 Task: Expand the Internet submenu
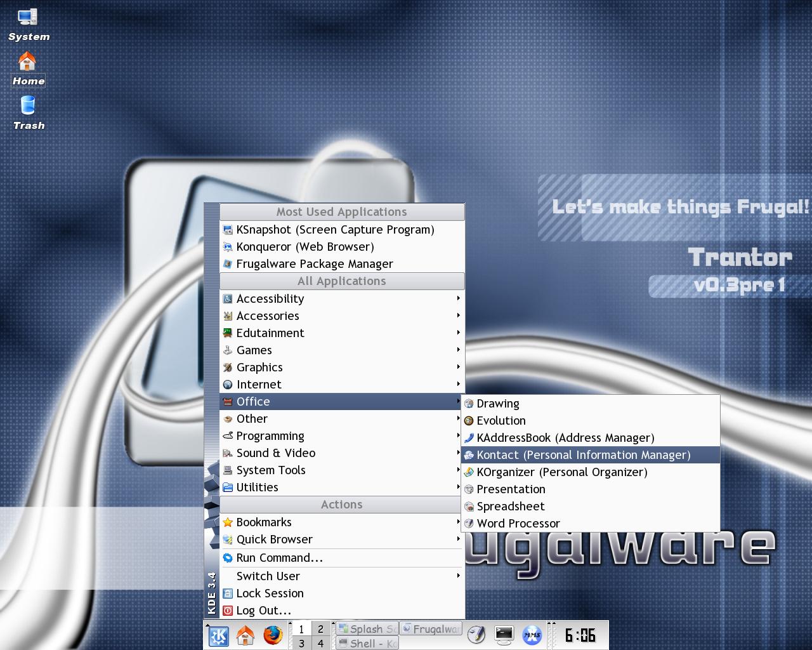tap(342, 385)
